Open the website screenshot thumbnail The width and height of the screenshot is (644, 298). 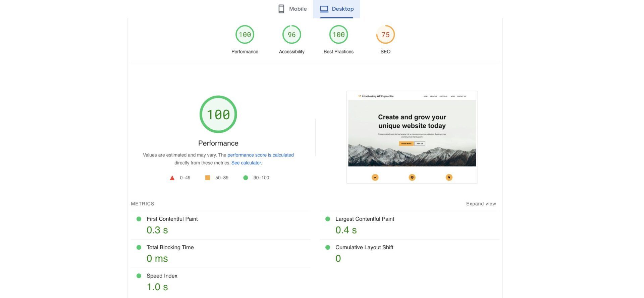click(412, 137)
